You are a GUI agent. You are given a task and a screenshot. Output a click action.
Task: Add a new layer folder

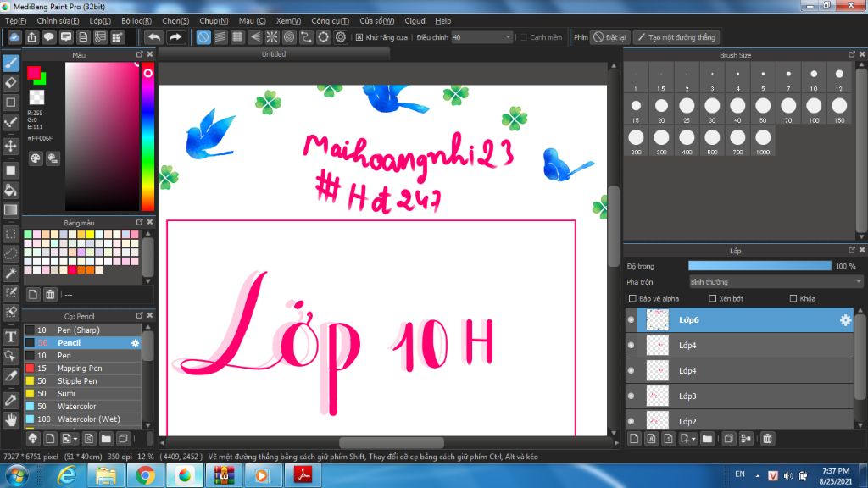707,439
